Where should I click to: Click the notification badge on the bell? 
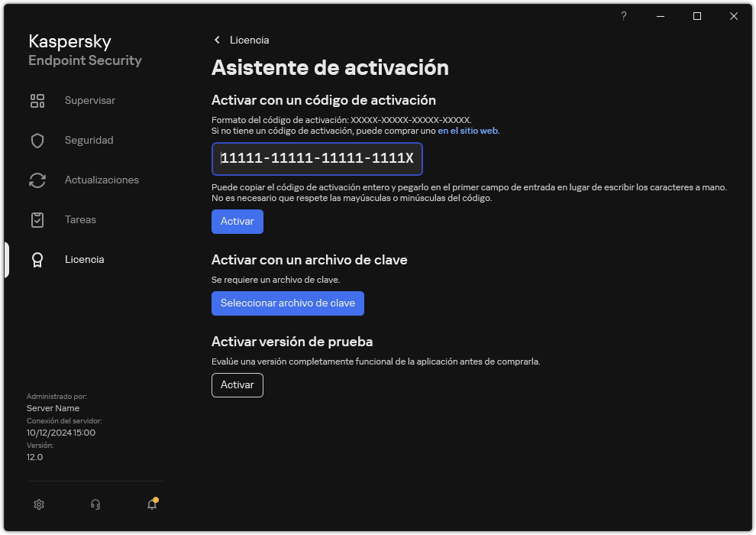[156, 499]
